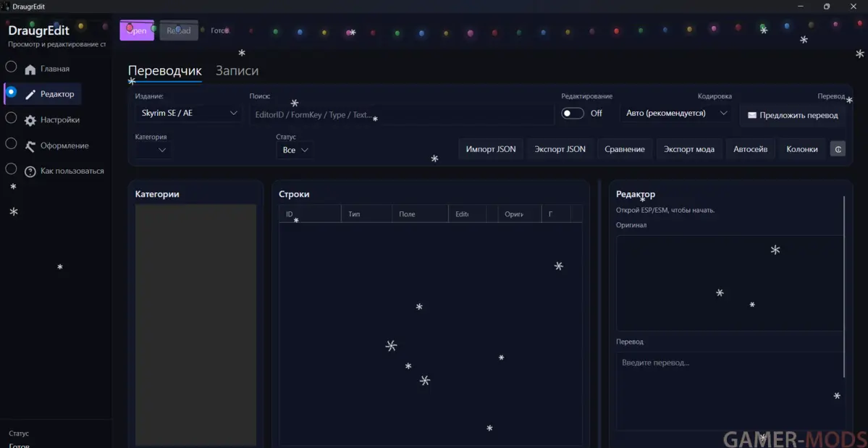The image size is (868, 448).
Task: Select the Настройки radio button
Action: pyautogui.click(x=11, y=118)
